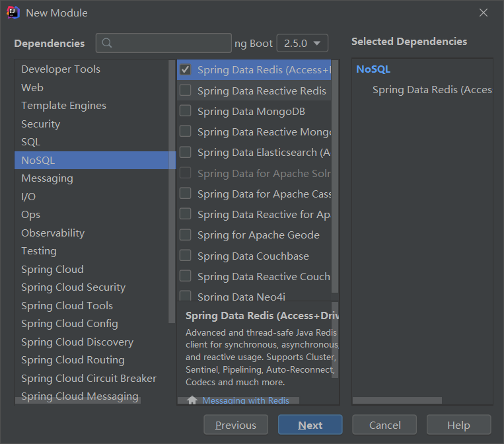Image resolution: width=504 pixels, height=444 pixels.
Task: Open the Messaging with Redis link
Action: tap(246, 400)
